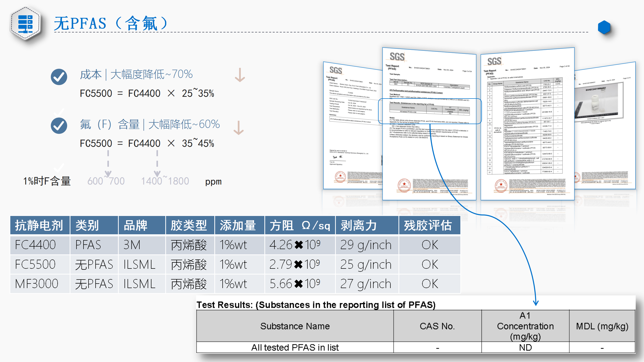This screenshot has height=362, width=644.
Task: Click blue highlighted results box on report
Action: [430, 111]
